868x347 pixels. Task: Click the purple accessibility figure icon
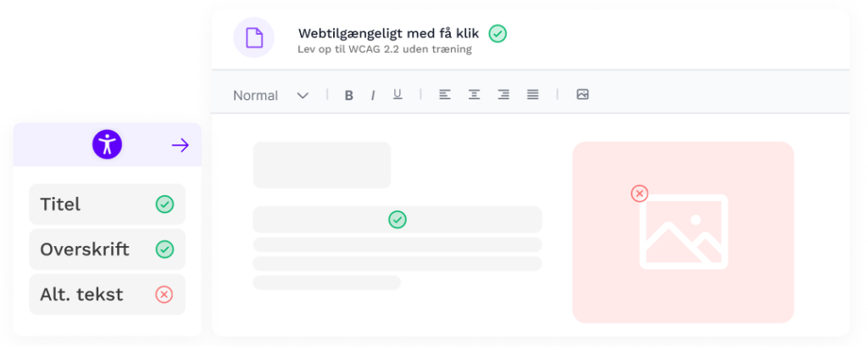click(x=107, y=145)
